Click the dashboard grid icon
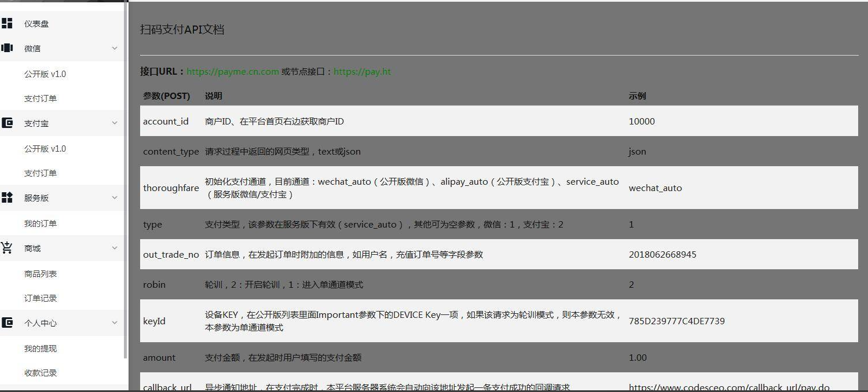Screen dimensions: 868x392 (7, 23)
